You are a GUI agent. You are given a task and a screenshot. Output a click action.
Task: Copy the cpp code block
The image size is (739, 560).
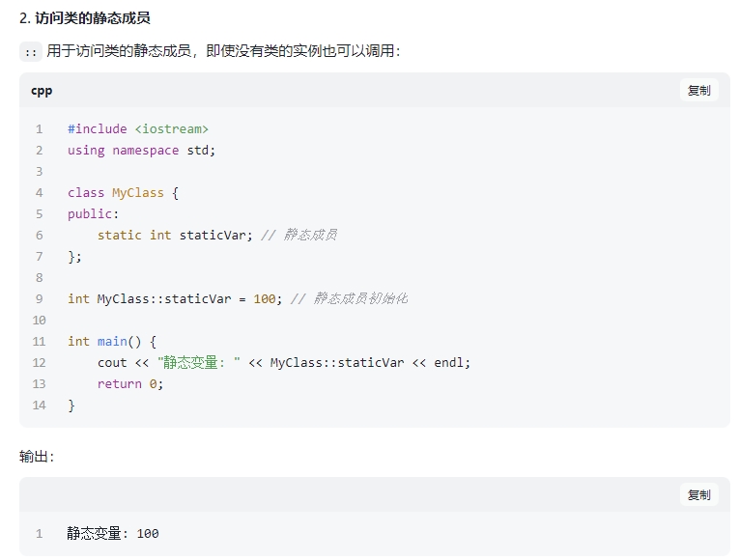698,90
